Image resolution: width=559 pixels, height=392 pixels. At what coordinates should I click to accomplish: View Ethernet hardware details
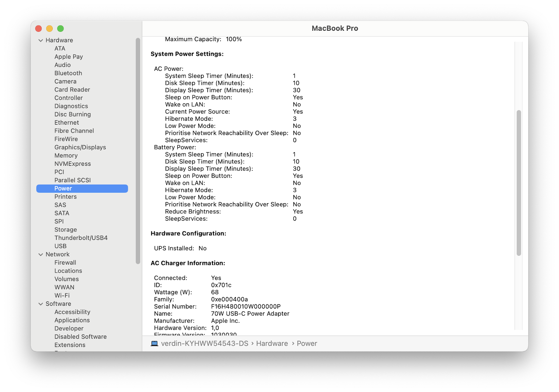click(x=66, y=123)
